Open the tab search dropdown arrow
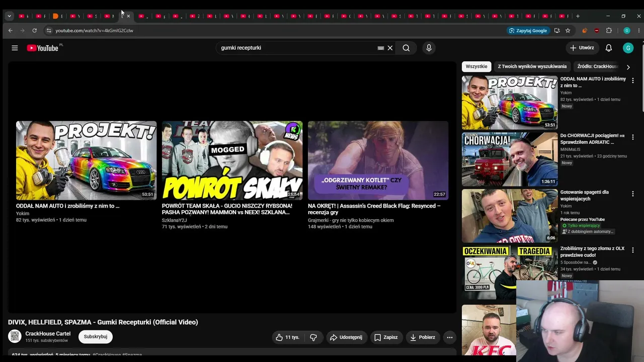644x362 pixels. tap(9, 16)
